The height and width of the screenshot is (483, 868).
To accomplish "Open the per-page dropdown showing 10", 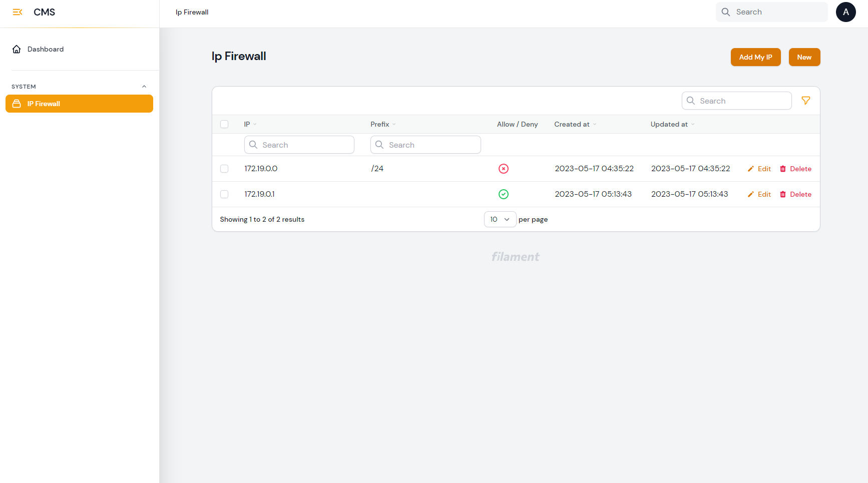I will pos(500,219).
